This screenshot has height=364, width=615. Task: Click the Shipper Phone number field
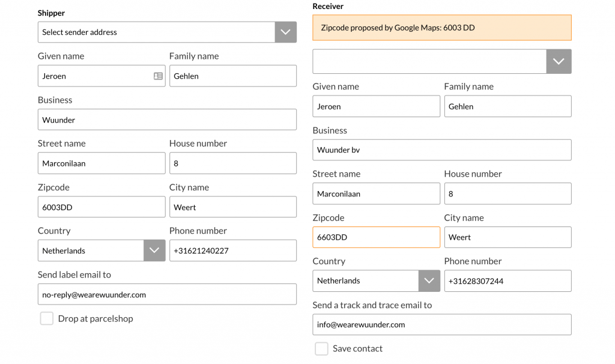click(x=233, y=250)
